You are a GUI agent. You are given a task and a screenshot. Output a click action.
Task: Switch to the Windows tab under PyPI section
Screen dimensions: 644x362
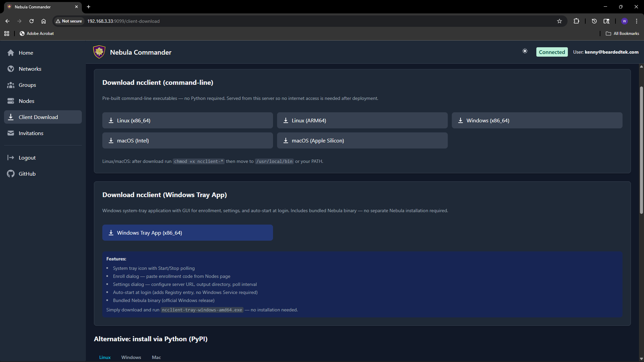[x=131, y=357]
